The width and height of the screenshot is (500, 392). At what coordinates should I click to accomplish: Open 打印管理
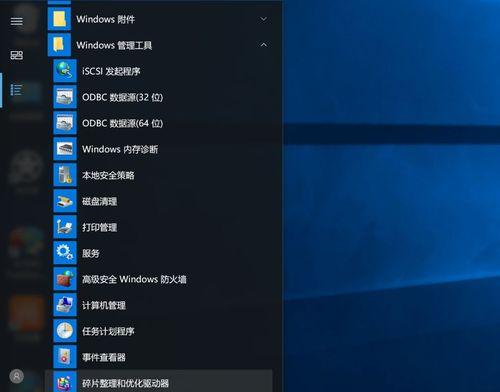click(99, 227)
